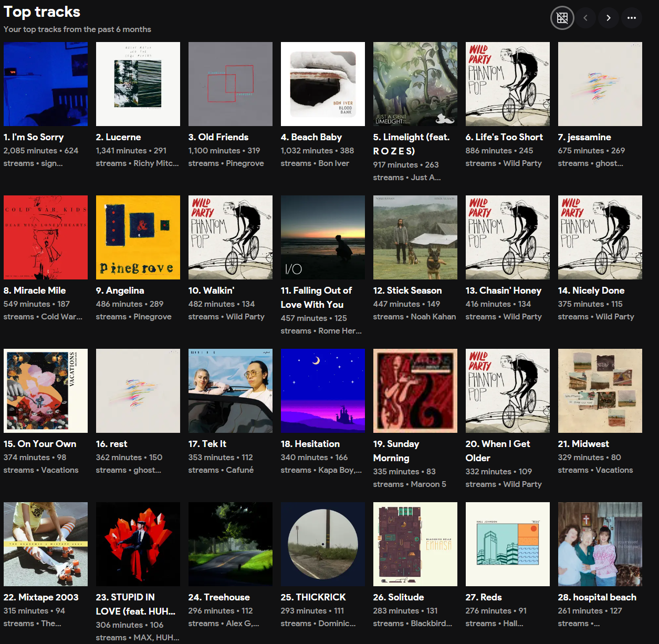Click track title 3. Old Friends

(218, 137)
